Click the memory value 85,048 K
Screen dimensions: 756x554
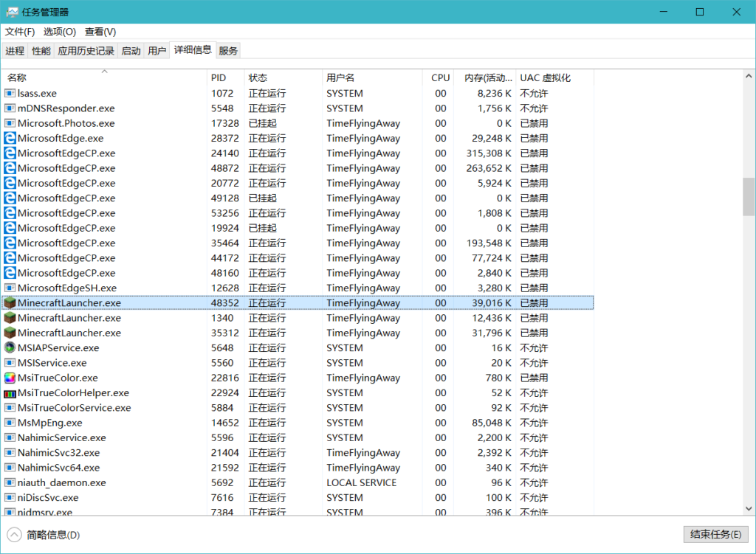491,423
